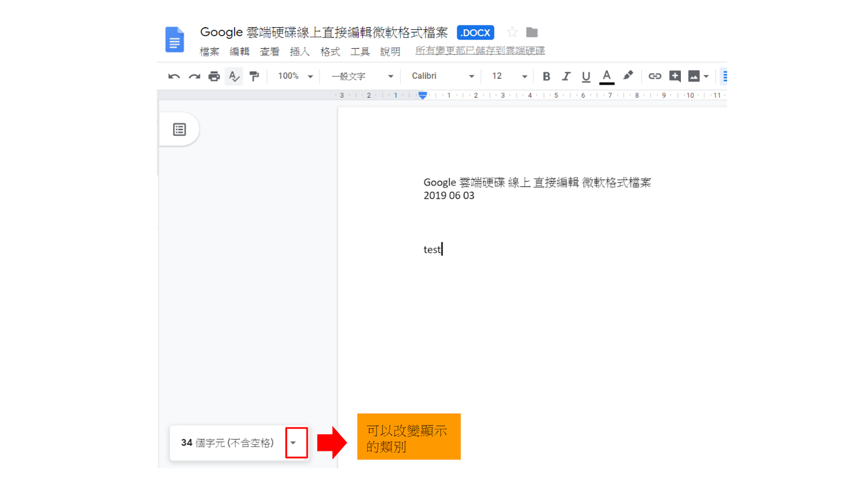Open the 格式 menu
This screenshot has height=488, width=868.
[x=330, y=52]
